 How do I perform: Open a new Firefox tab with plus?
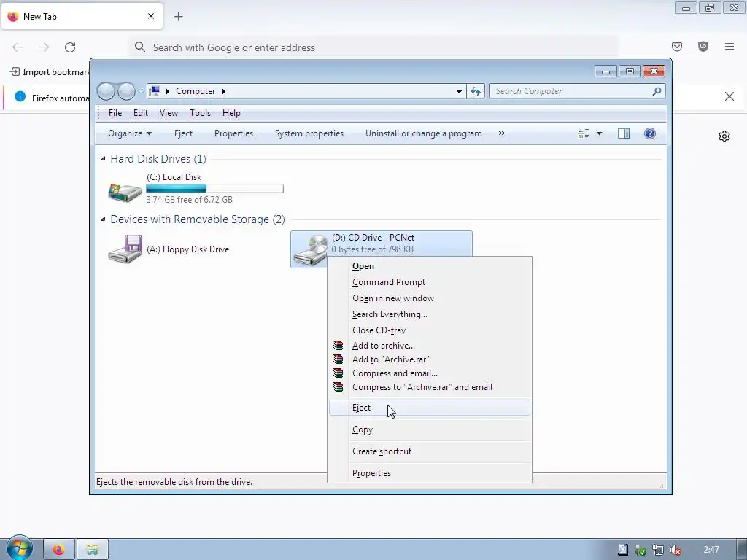coord(179,17)
